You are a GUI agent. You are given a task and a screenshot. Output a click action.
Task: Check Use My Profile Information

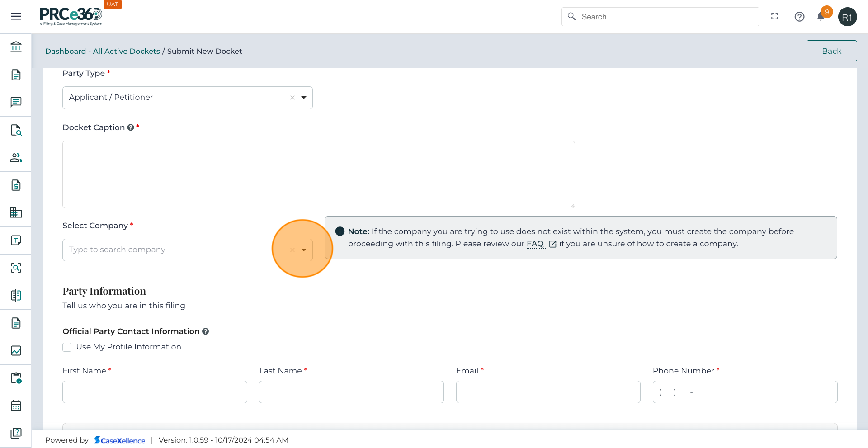click(x=67, y=347)
